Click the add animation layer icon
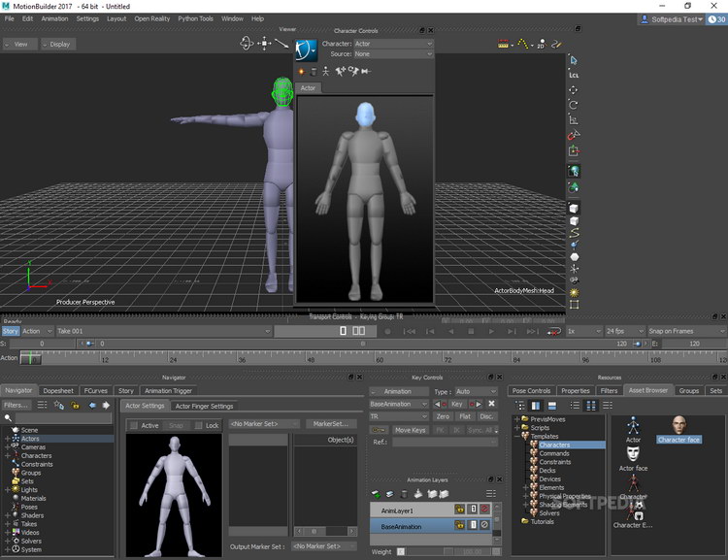Image resolution: width=728 pixels, height=560 pixels. pos(376,494)
